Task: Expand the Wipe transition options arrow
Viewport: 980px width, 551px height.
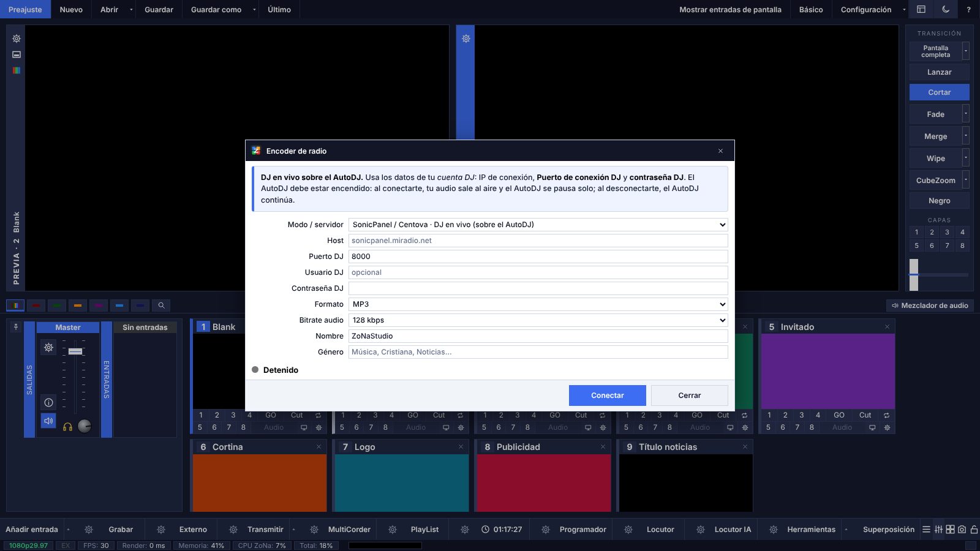Action: [x=966, y=158]
